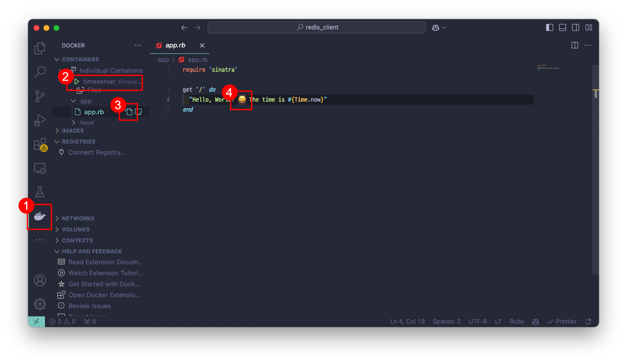Show additional views via activity bar ellipsis
This screenshot has width=627, height=364.
click(40, 240)
